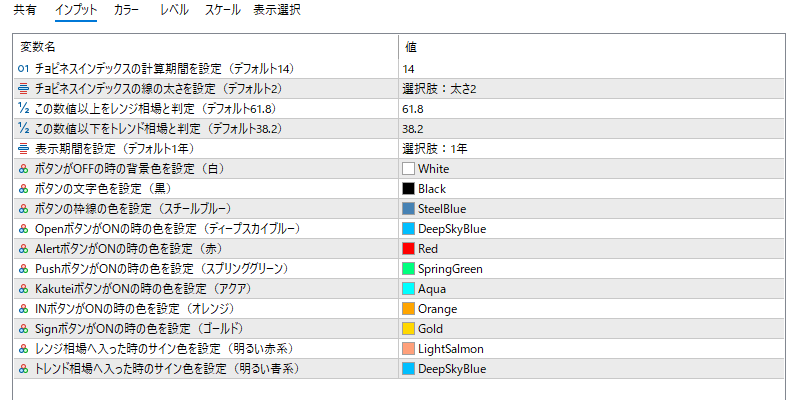Open the 選択肢：太さ2 value dropdown
This screenshot has height=400, width=800.
591,89
